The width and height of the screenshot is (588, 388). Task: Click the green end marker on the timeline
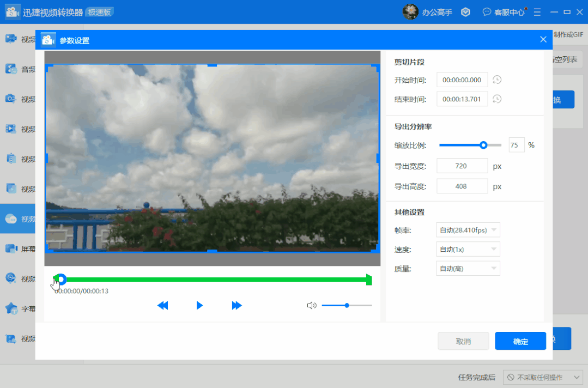(369, 280)
